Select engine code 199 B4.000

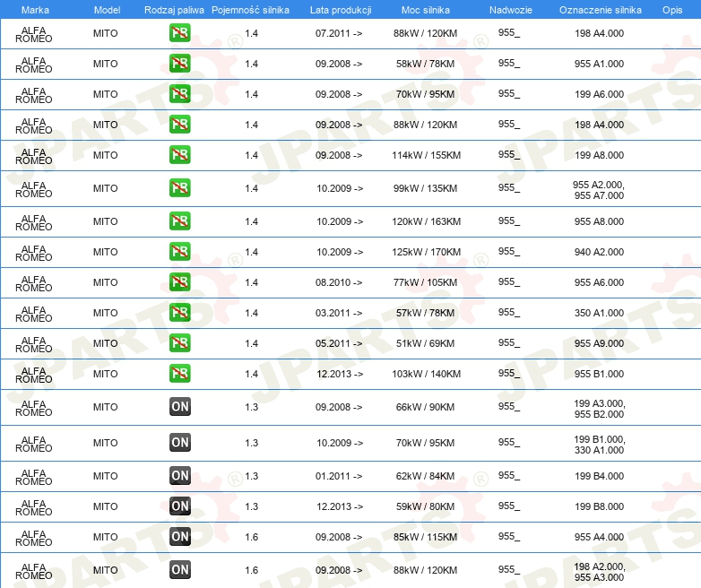[x=599, y=476]
